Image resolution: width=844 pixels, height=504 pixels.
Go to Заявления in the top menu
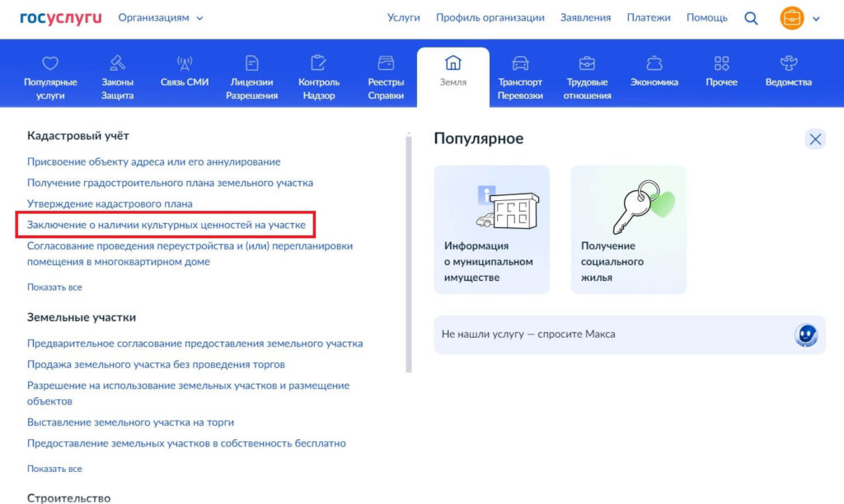pyautogui.click(x=585, y=18)
